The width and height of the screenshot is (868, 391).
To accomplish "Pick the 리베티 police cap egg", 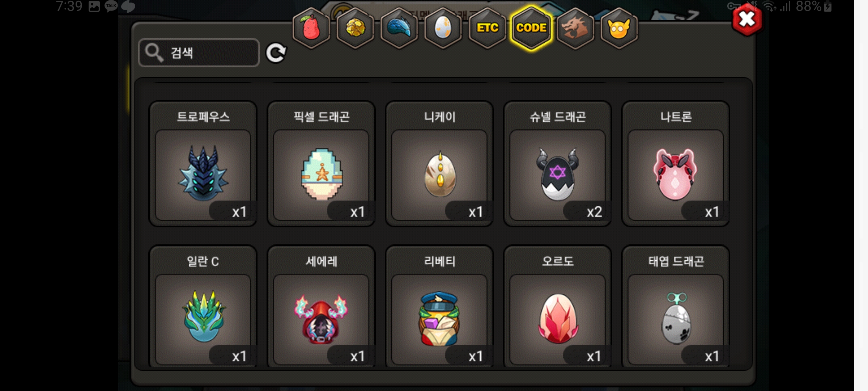I will (439, 306).
